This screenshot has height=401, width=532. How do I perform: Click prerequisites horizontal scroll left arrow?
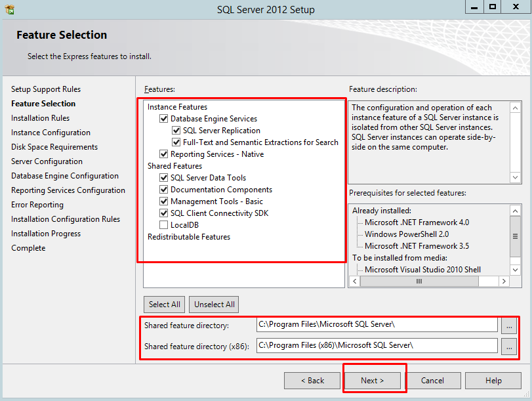point(354,281)
